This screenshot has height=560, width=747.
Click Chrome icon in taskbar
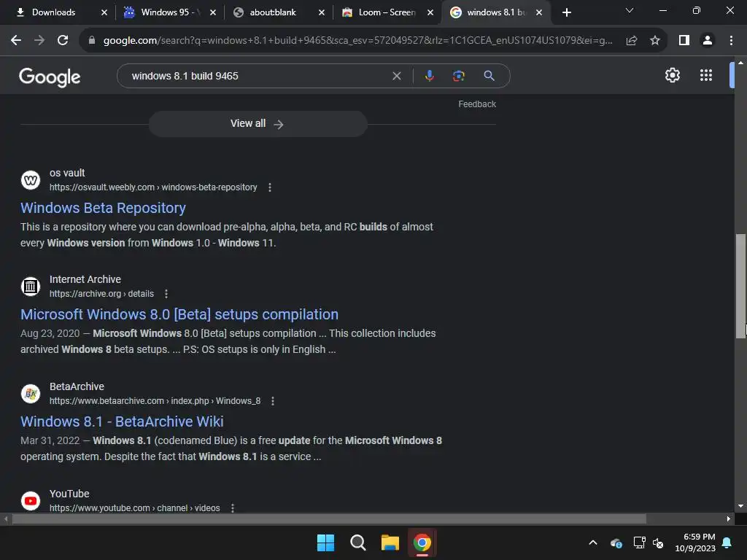[x=422, y=542]
